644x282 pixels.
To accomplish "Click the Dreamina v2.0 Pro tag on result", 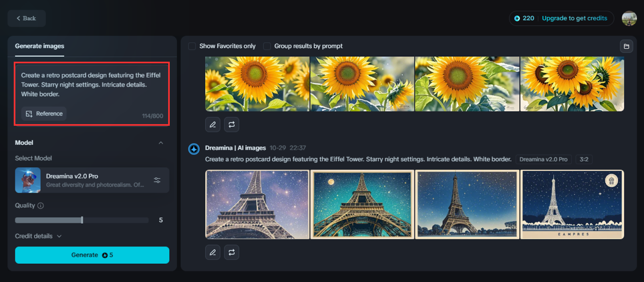I will (x=543, y=159).
